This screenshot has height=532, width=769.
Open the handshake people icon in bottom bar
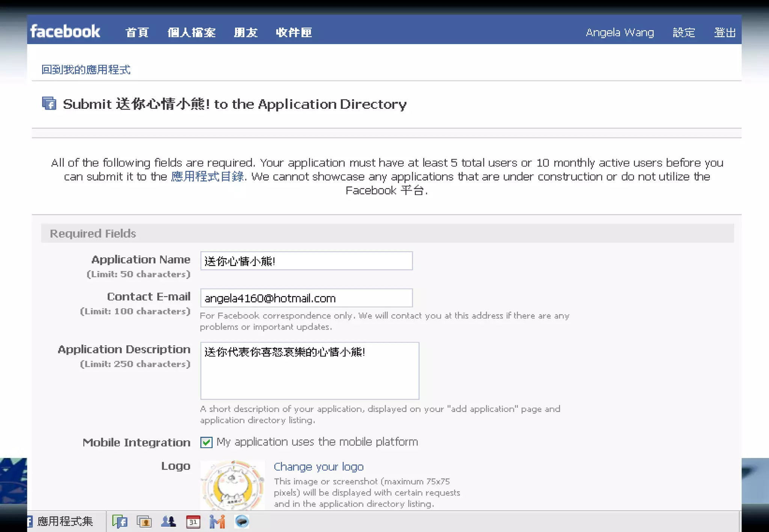(217, 521)
